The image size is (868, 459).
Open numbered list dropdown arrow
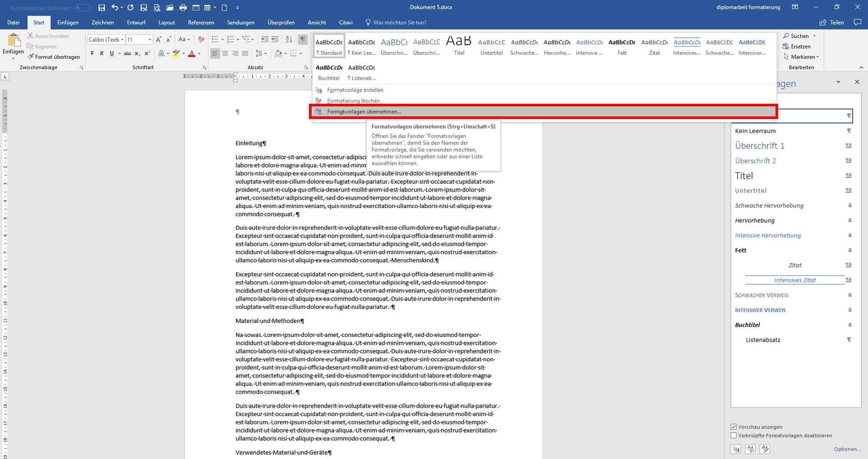tap(237, 40)
